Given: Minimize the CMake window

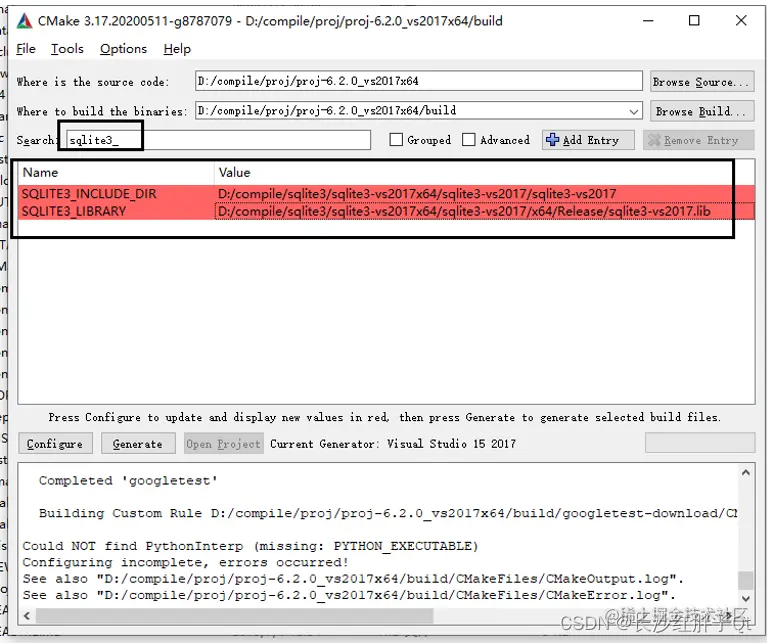Looking at the screenshot, I should point(648,21).
